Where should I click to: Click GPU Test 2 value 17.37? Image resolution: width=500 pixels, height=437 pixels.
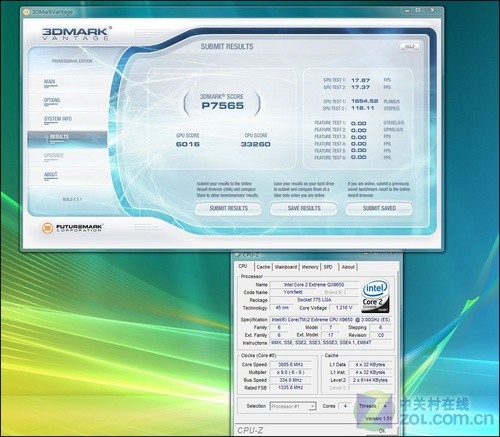[x=360, y=87]
